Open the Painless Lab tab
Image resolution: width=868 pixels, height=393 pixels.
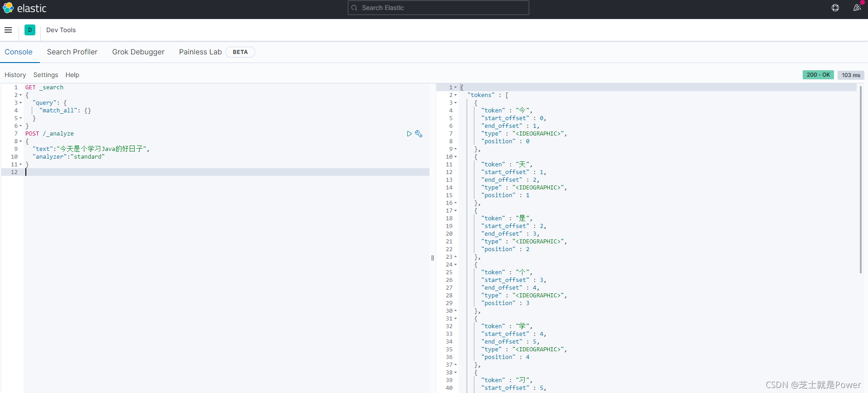[x=200, y=52]
